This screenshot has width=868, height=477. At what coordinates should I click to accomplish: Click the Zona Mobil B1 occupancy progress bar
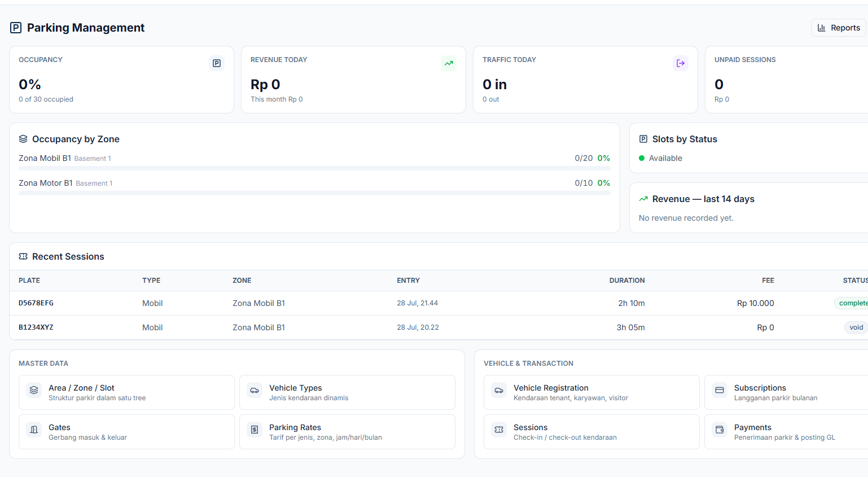coord(314,168)
